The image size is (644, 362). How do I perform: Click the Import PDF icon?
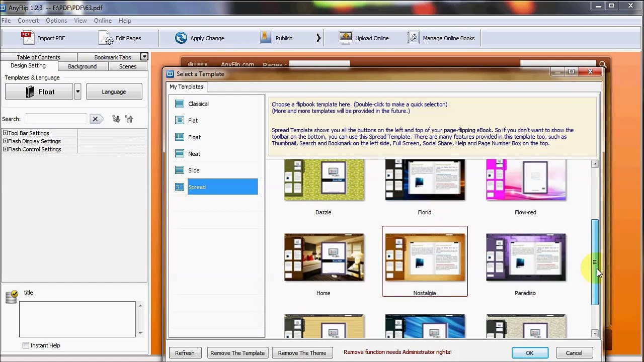(x=27, y=38)
